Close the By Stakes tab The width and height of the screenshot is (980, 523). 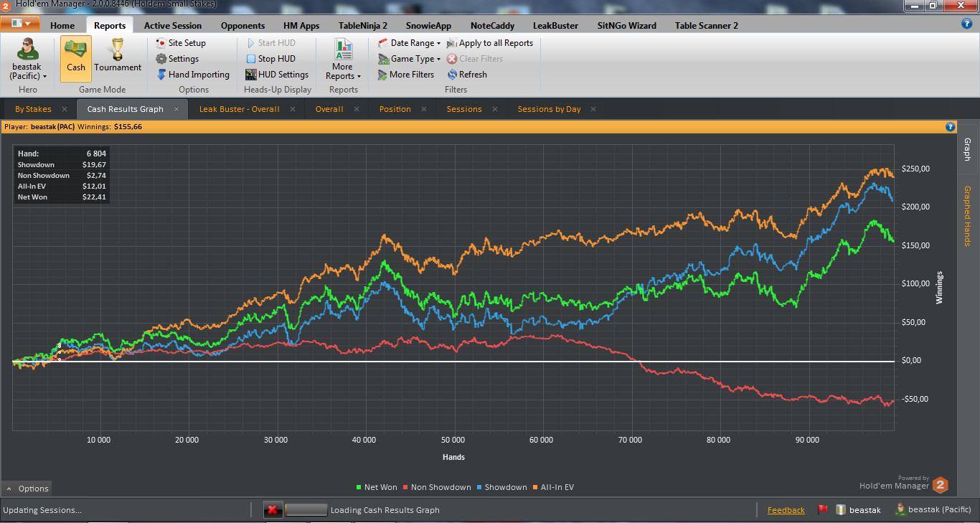click(65, 109)
